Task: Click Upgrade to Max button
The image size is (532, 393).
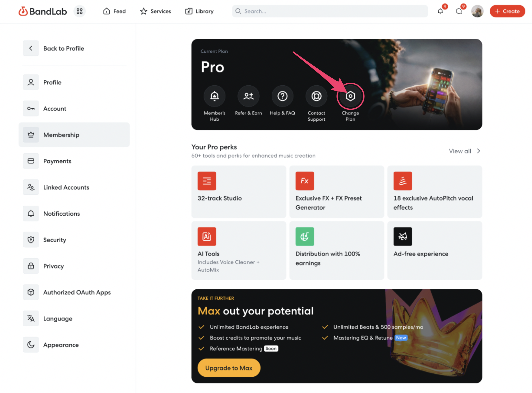Action: pos(229,368)
